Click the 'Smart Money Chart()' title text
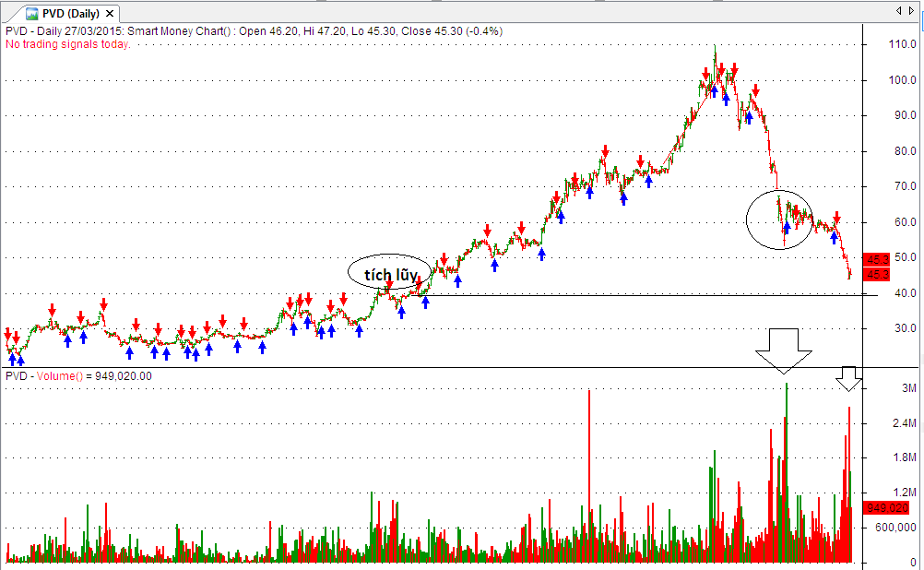Viewport: 924px width, 570px height. click(180, 31)
